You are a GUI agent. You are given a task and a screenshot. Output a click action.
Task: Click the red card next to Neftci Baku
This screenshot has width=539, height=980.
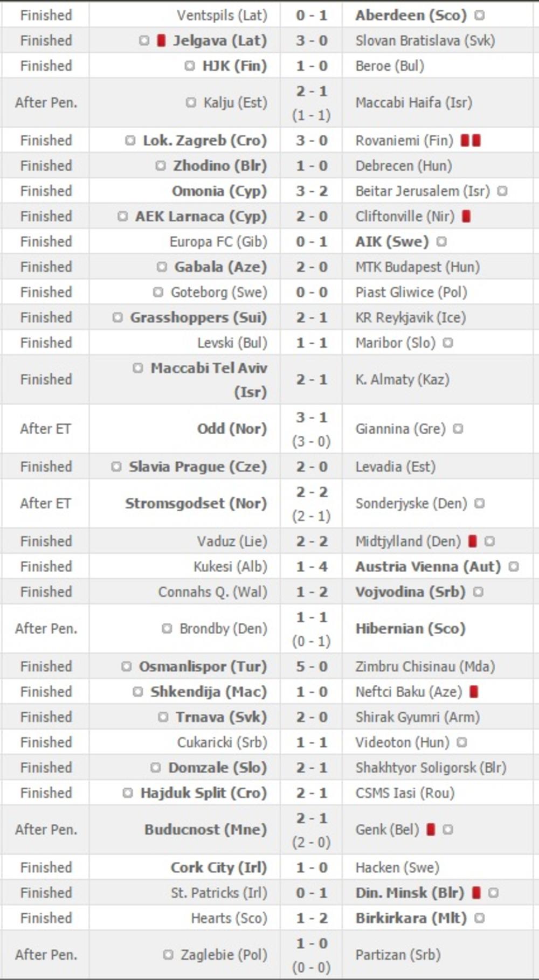474,692
